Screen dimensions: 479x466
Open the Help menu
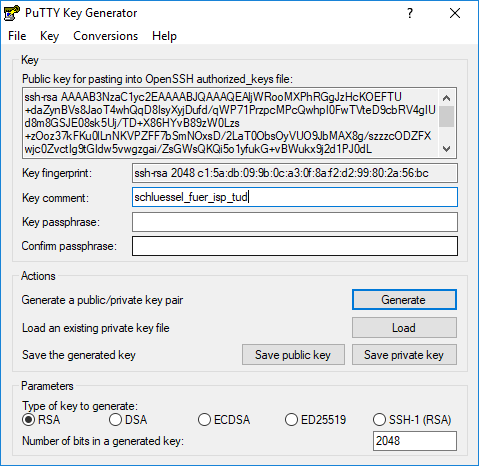pyautogui.click(x=164, y=36)
